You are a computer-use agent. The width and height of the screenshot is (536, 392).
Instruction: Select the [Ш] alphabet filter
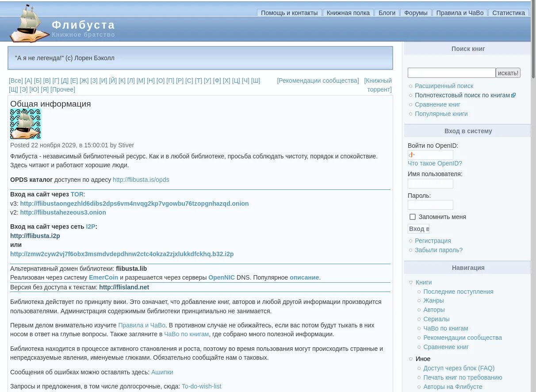[256, 81]
